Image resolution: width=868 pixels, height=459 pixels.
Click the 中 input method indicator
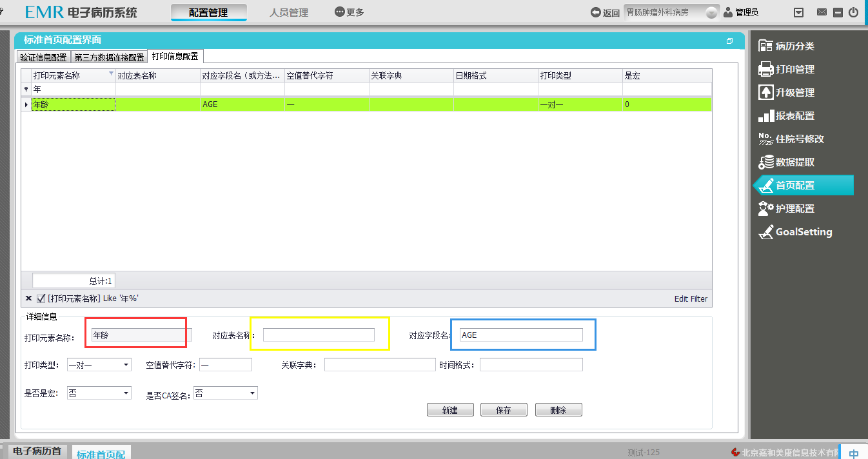click(x=854, y=453)
